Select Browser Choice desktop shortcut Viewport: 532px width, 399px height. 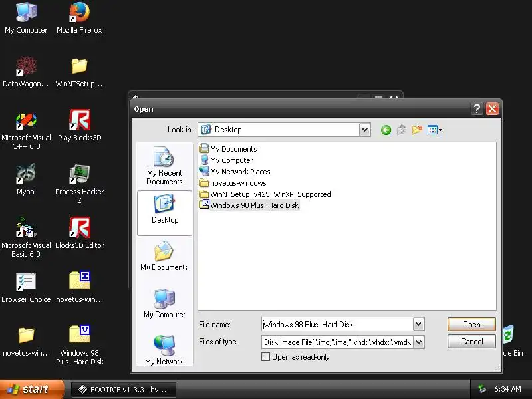26,287
